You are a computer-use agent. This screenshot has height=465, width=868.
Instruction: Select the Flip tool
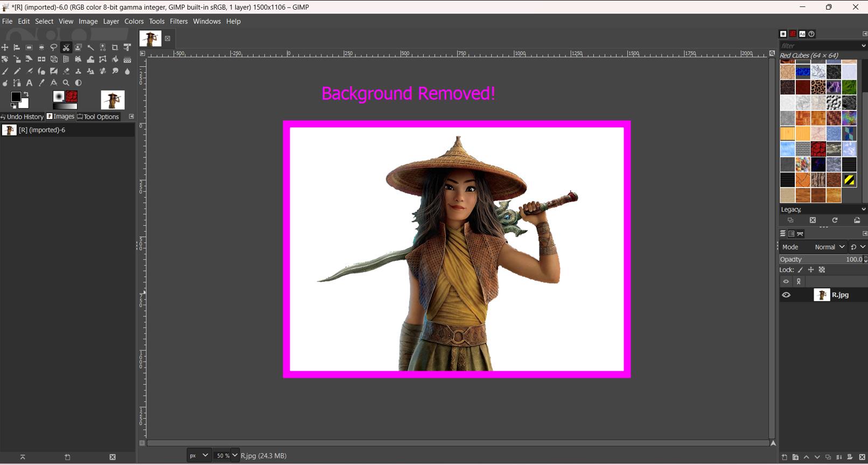[x=41, y=59]
